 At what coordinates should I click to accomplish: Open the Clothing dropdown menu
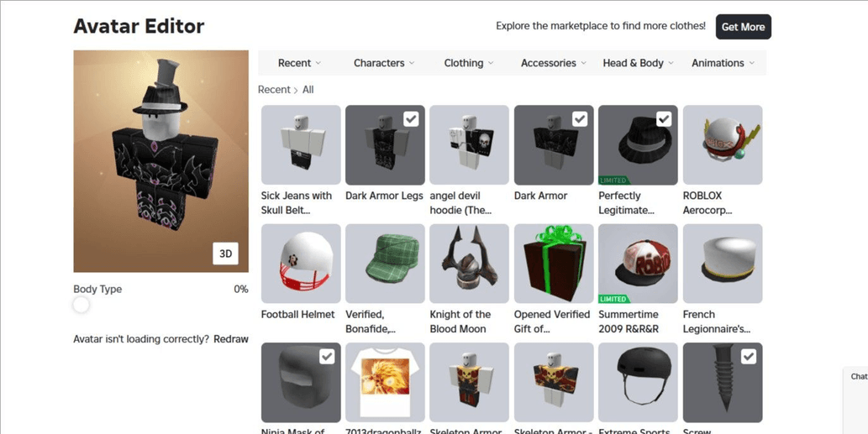tap(468, 63)
